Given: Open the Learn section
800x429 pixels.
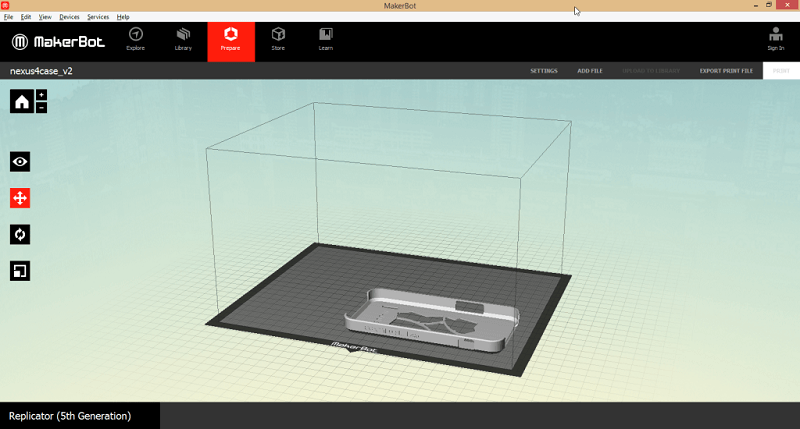Looking at the screenshot, I should pos(326,40).
